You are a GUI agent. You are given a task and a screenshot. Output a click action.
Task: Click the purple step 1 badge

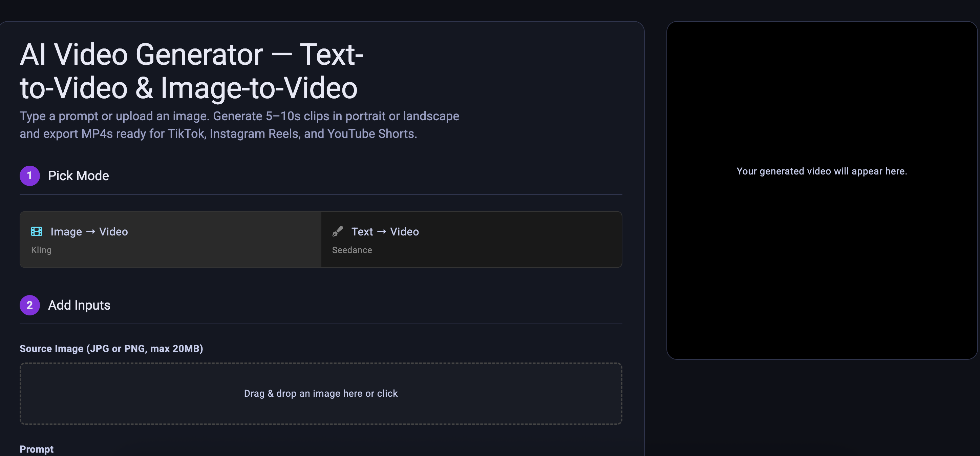click(30, 176)
